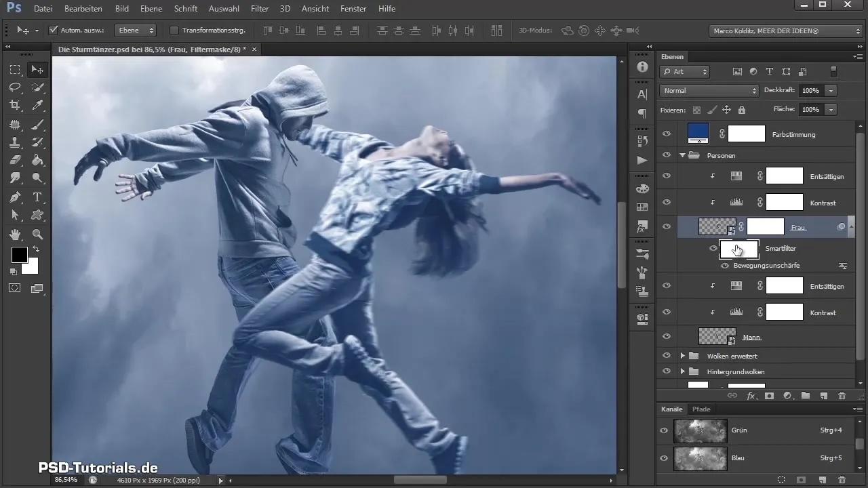This screenshot has height=488, width=868.
Task: Create a new layer
Action: 824,395
